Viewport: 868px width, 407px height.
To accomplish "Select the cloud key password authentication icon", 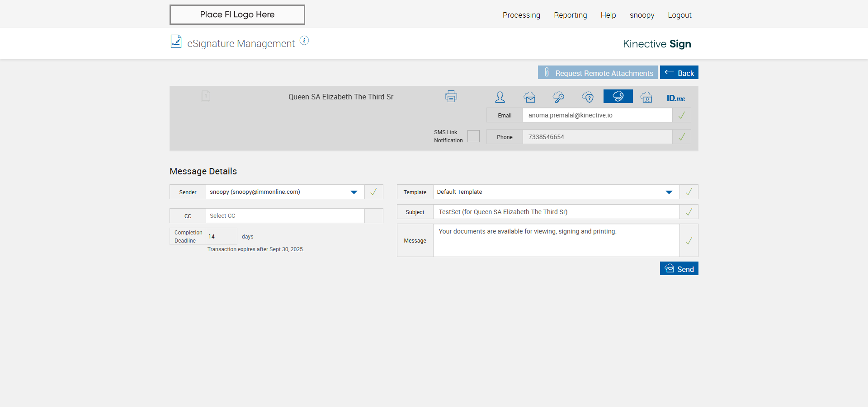I will (x=558, y=97).
